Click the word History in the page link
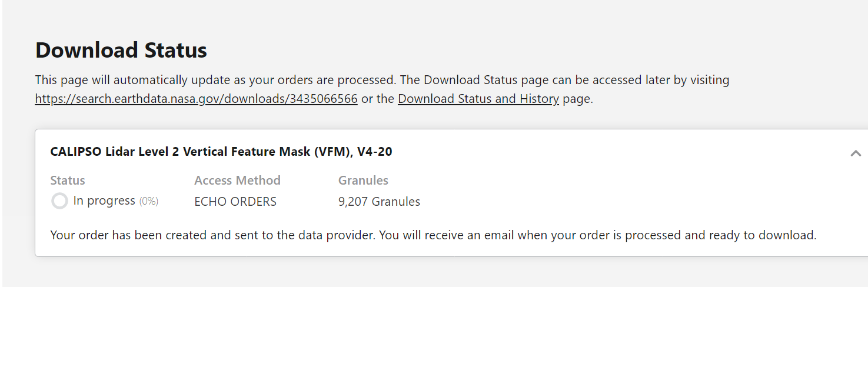Image resolution: width=868 pixels, height=381 pixels. click(x=539, y=99)
